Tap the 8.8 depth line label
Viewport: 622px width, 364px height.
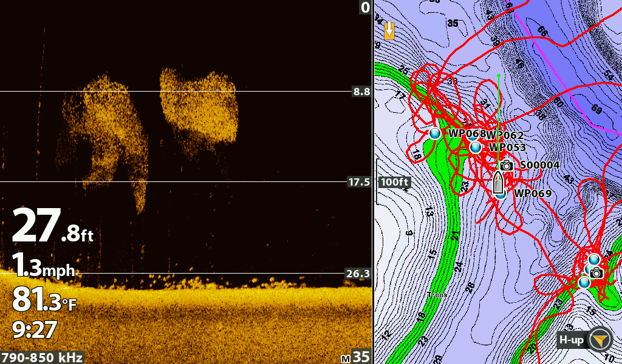click(x=361, y=92)
